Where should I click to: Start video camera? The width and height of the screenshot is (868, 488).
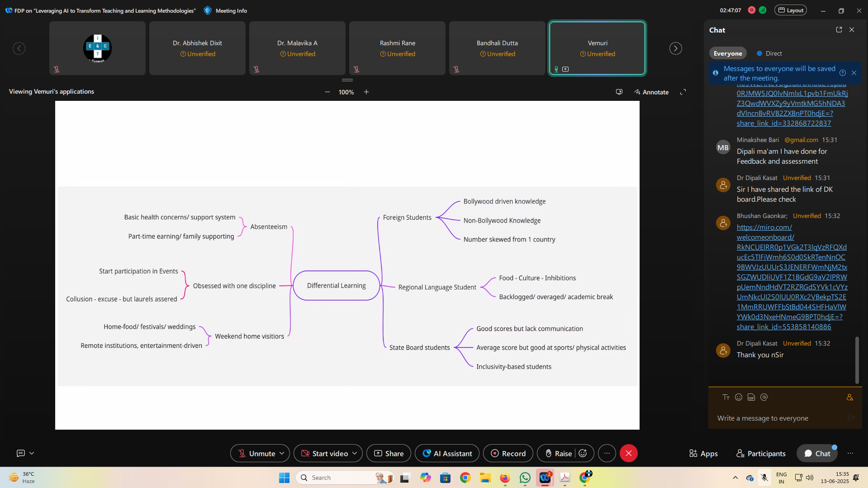click(324, 453)
